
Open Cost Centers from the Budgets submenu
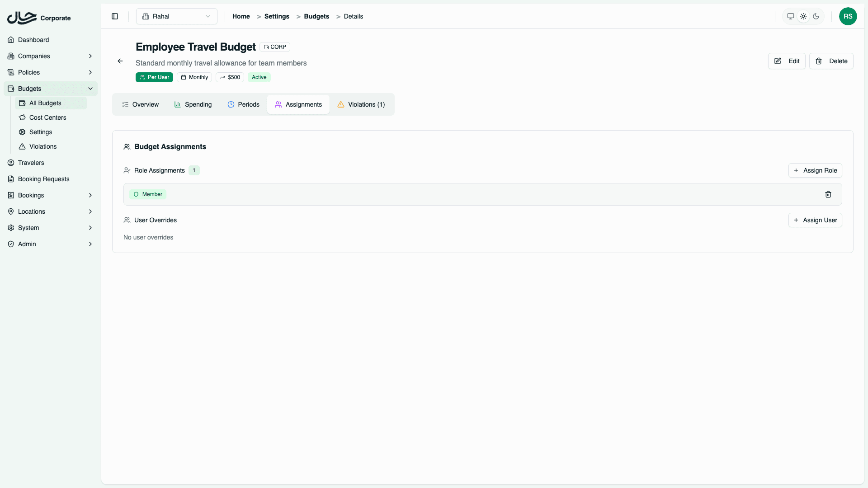[47, 117]
